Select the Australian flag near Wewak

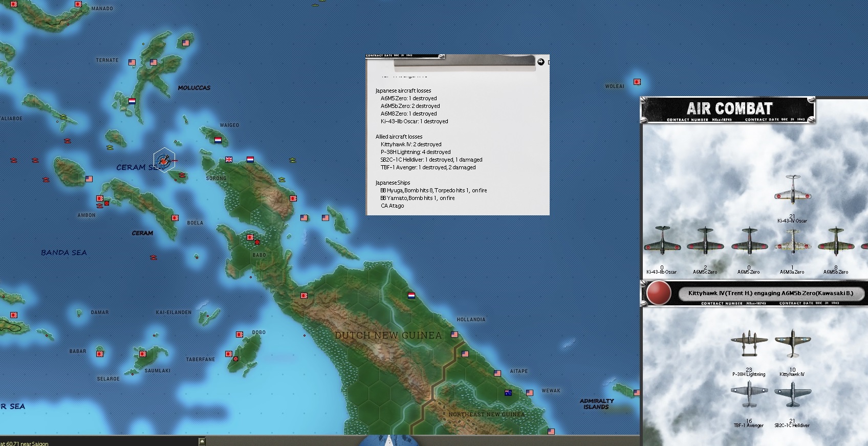[508, 393]
